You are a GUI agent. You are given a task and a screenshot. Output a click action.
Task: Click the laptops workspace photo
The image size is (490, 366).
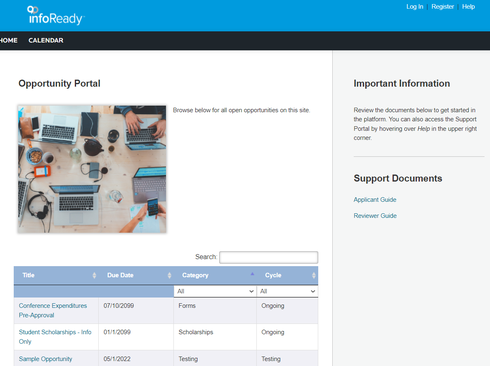92,169
